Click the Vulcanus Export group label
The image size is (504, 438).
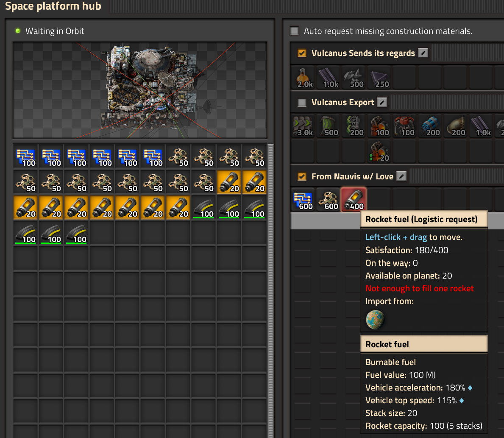(342, 102)
